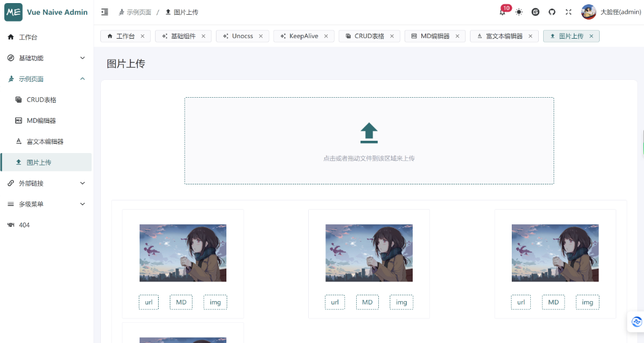This screenshot has height=343, width=644.
Task: Click the 大脸怪(admin) username
Action: coord(621,12)
